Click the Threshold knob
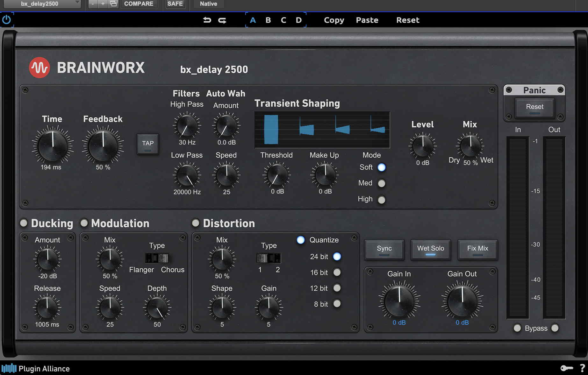 coord(277,175)
